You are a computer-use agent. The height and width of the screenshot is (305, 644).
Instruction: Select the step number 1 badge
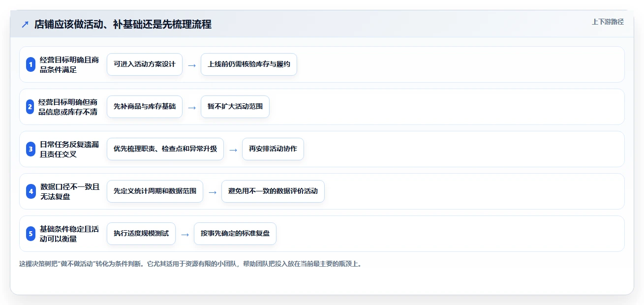tap(31, 64)
